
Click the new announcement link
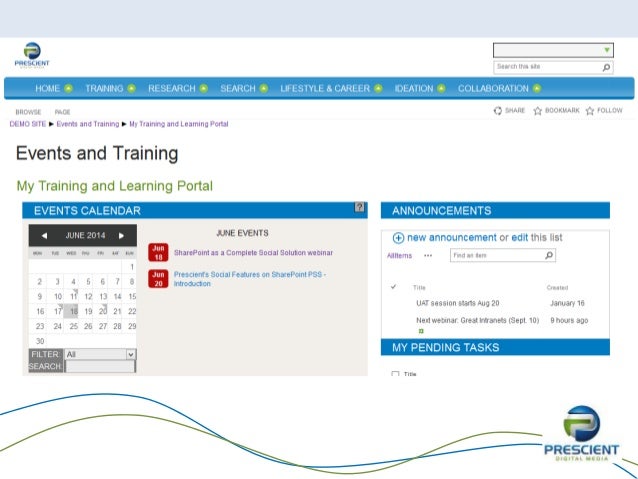[452, 238]
